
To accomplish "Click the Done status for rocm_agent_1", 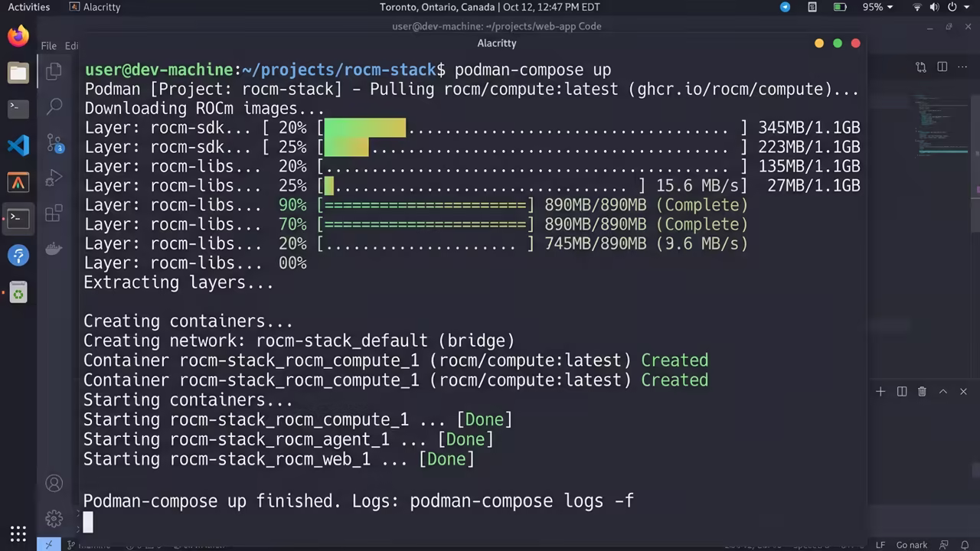I will pyautogui.click(x=465, y=439).
